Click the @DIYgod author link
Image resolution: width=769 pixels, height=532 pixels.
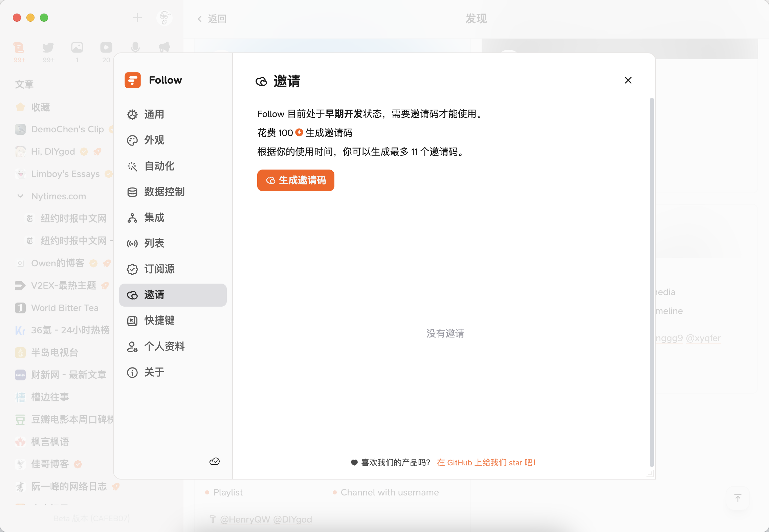pos(292,519)
